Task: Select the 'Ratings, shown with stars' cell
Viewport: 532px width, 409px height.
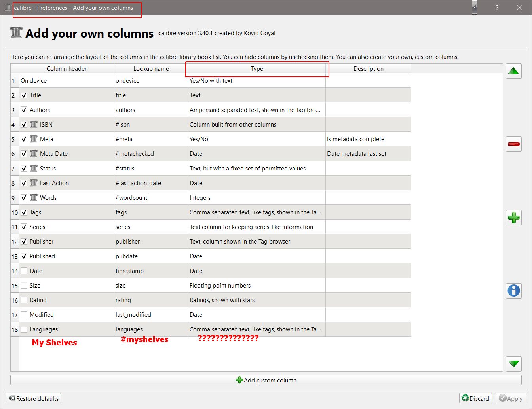Action: 257,300
